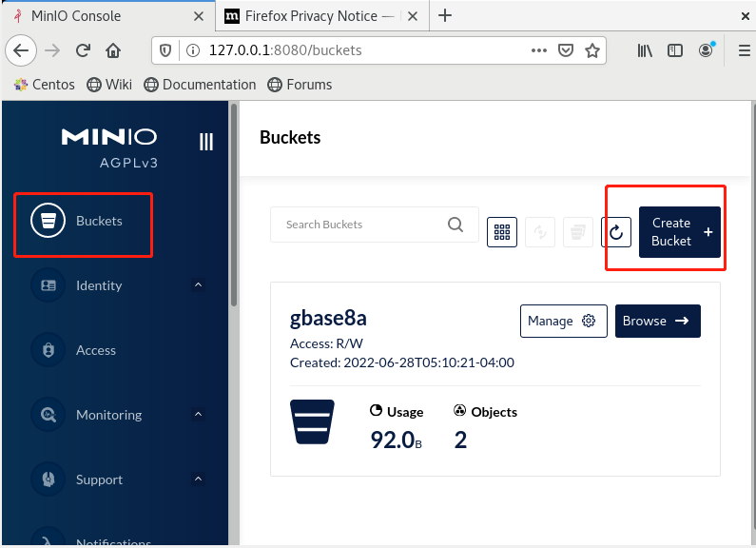
Task: Collapse sidebar using the menu bars icon
Action: (x=205, y=142)
